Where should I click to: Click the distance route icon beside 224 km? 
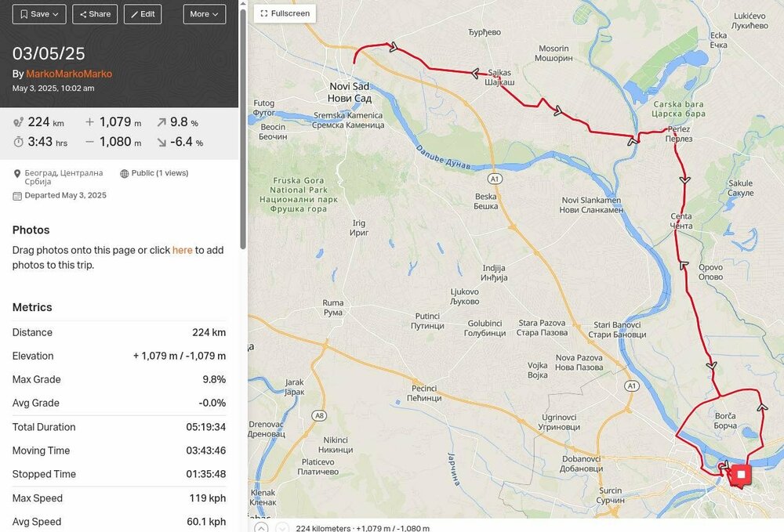pyautogui.click(x=19, y=122)
